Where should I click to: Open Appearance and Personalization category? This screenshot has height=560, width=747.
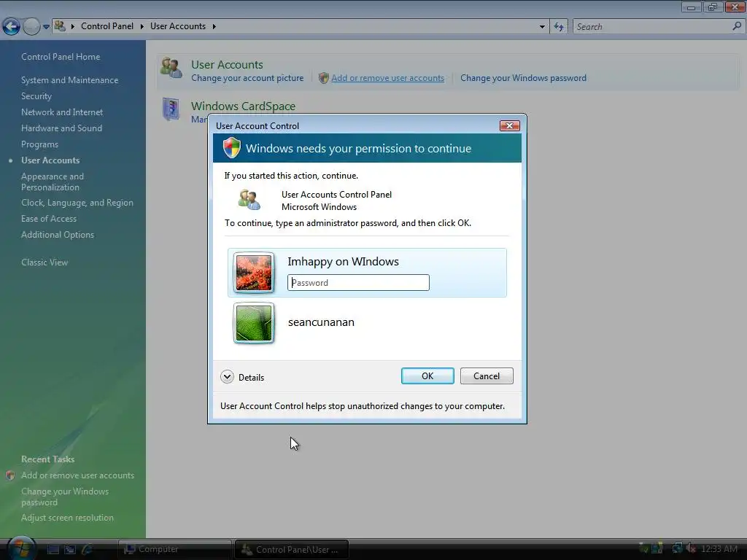point(53,182)
